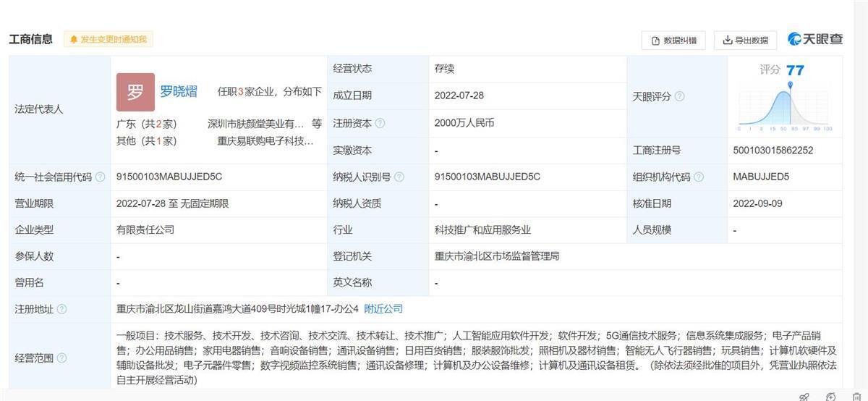
Task: Click the trash icon at bottom right
Action: [x=857, y=397]
